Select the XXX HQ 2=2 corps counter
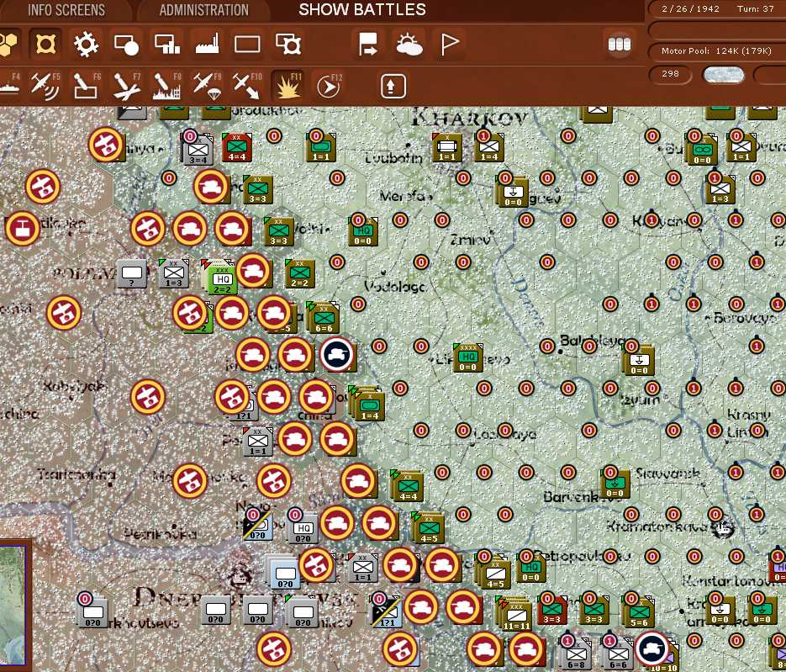Image resolution: width=786 pixels, height=672 pixels. [x=222, y=280]
